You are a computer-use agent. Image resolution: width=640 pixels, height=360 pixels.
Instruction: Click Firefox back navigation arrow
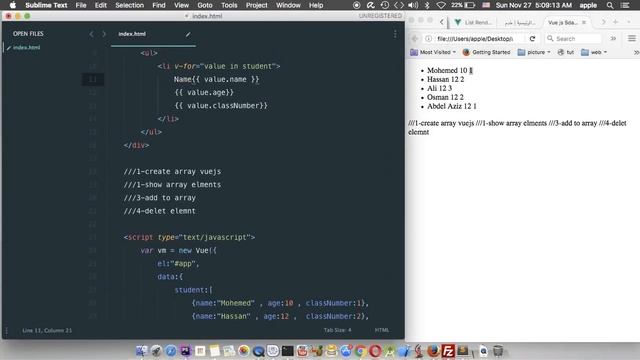(415, 38)
